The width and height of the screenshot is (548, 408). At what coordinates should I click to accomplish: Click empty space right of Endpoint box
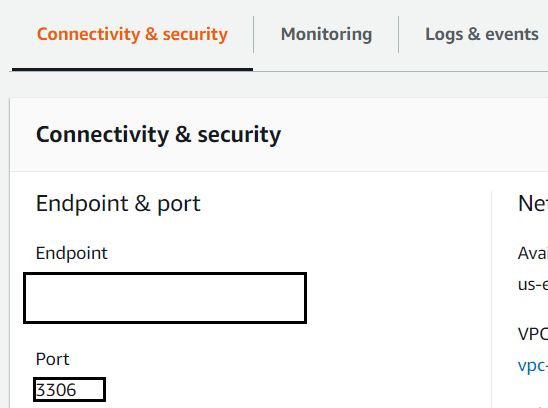tap(398, 298)
